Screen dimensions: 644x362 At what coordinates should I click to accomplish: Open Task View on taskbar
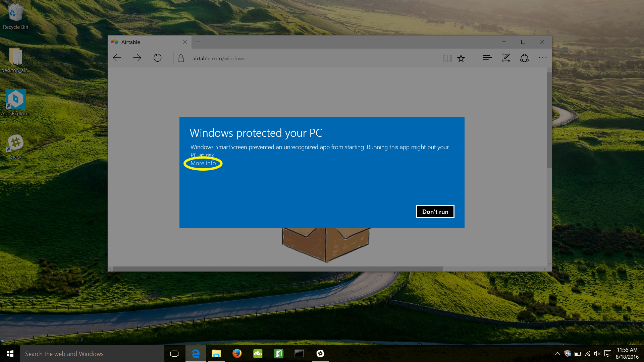click(174, 354)
